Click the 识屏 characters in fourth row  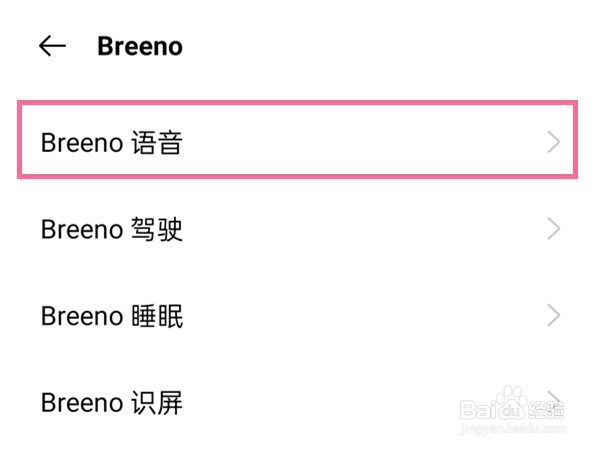pyautogui.click(x=157, y=403)
